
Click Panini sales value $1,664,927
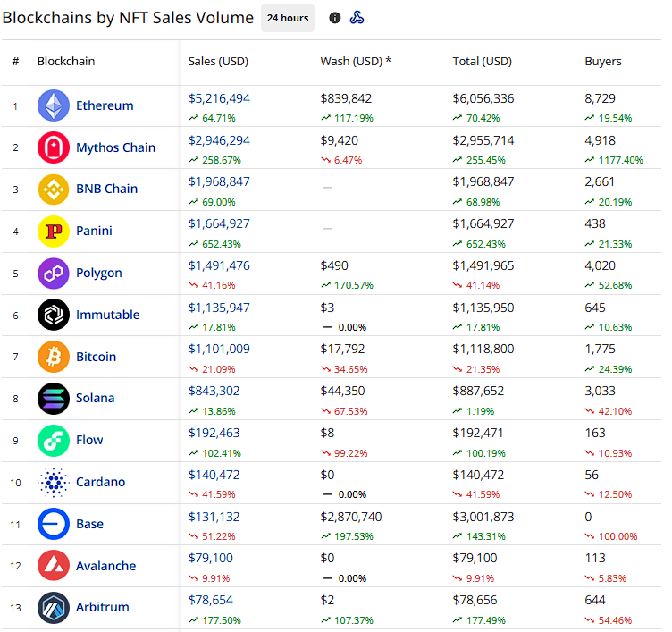coord(219,223)
